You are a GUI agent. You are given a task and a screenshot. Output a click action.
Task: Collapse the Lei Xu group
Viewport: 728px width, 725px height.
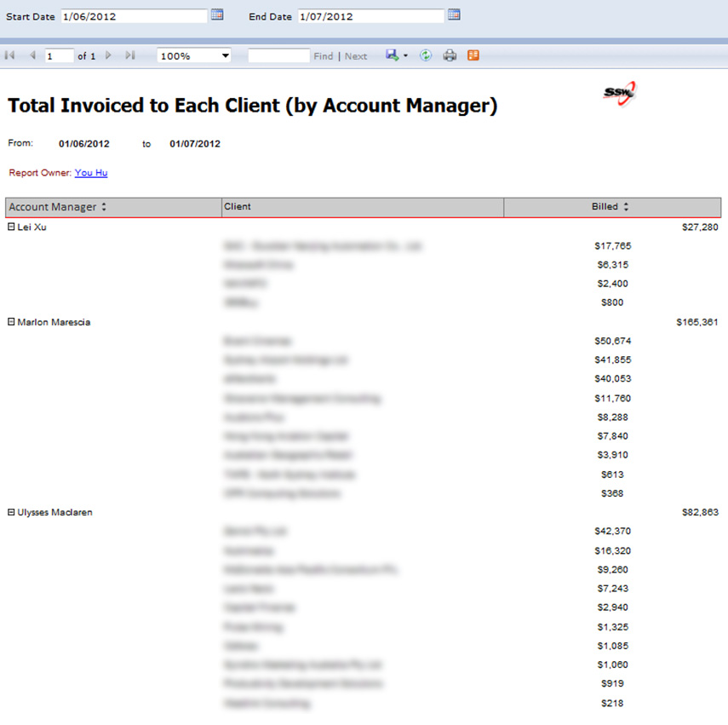(11, 227)
